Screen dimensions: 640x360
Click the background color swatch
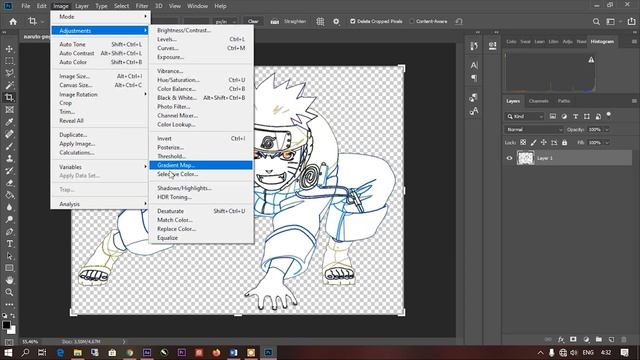(x=12, y=330)
